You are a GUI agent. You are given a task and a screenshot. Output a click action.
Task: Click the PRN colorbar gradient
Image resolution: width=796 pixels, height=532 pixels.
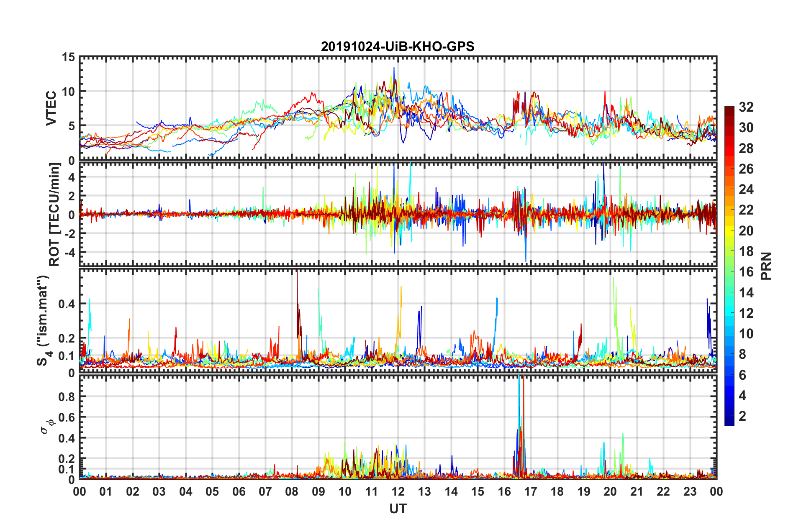pos(729,266)
